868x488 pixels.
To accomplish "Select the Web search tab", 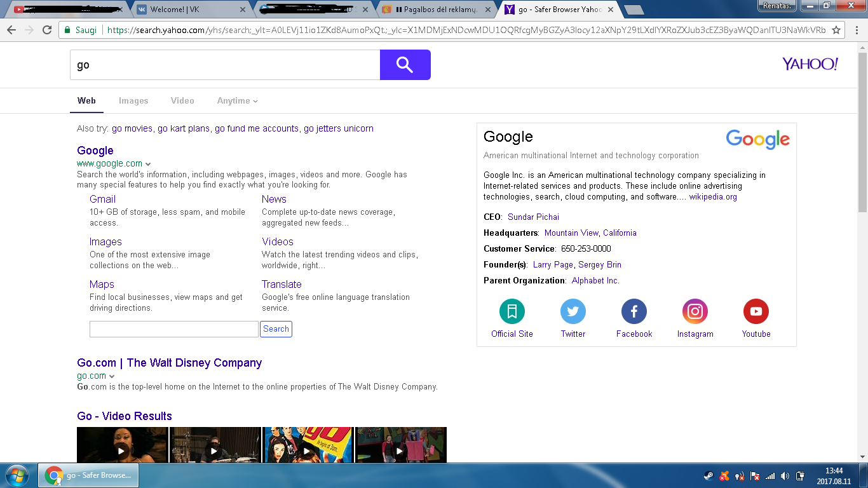I will click(86, 100).
